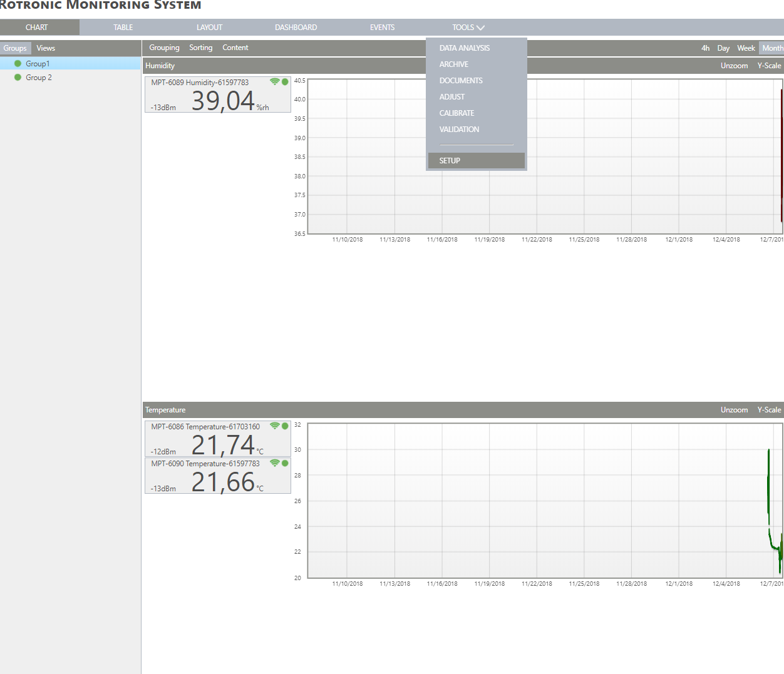The width and height of the screenshot is (784, 674).
Task: Click Unzoom in the Temperature panel
Action: tap(734, 410)
